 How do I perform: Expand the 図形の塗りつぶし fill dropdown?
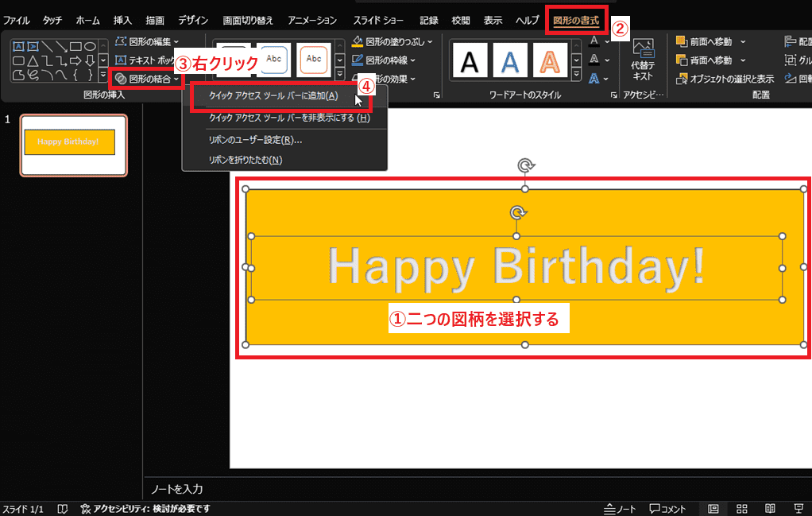430,41
